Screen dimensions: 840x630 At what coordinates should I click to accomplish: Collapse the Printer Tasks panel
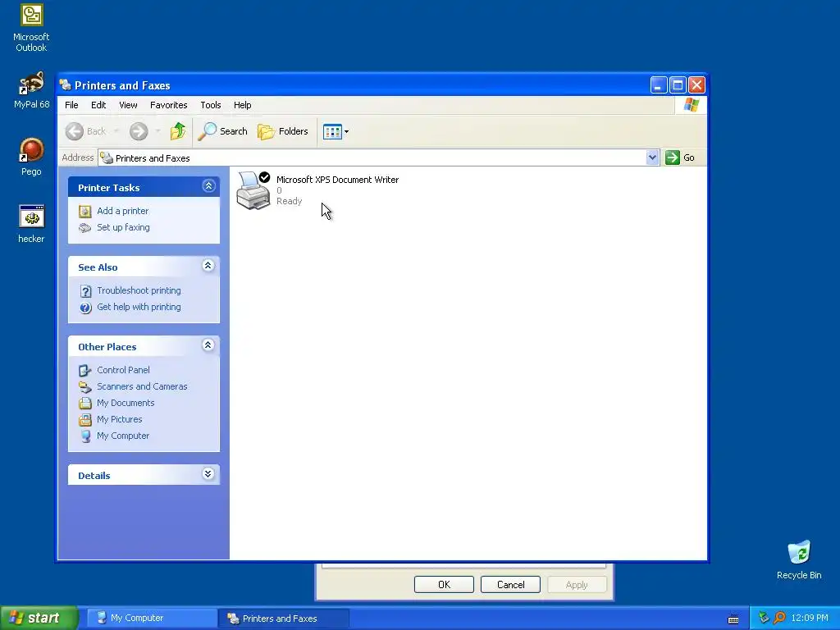(x=208, y=186)
